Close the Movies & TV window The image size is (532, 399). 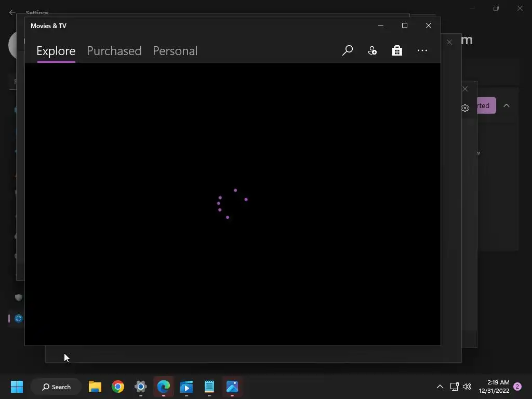(429, 25)
